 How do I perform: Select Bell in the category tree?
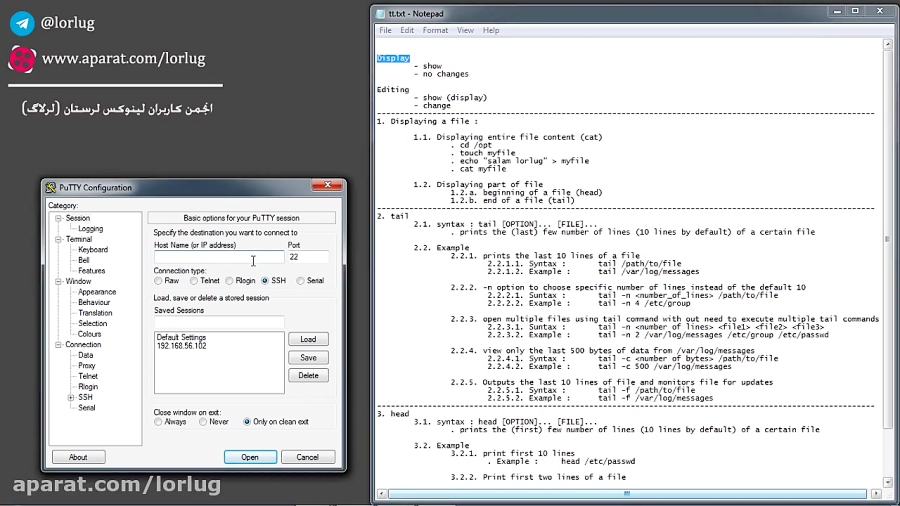pyautogui.click(x=84, y=260)
